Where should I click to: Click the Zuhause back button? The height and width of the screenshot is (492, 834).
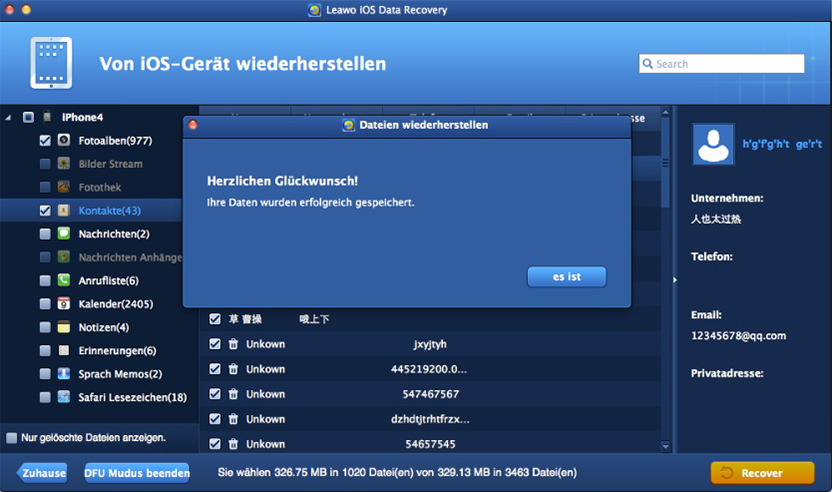point(42,473)
